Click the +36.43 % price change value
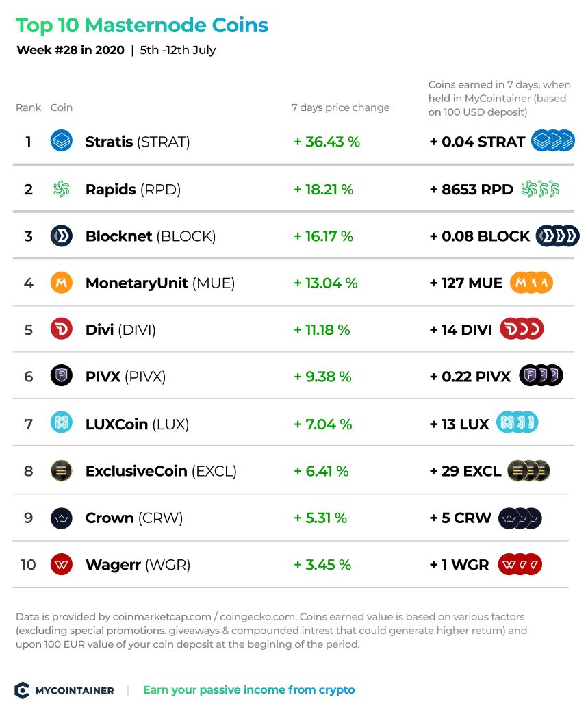 point(327,142)
